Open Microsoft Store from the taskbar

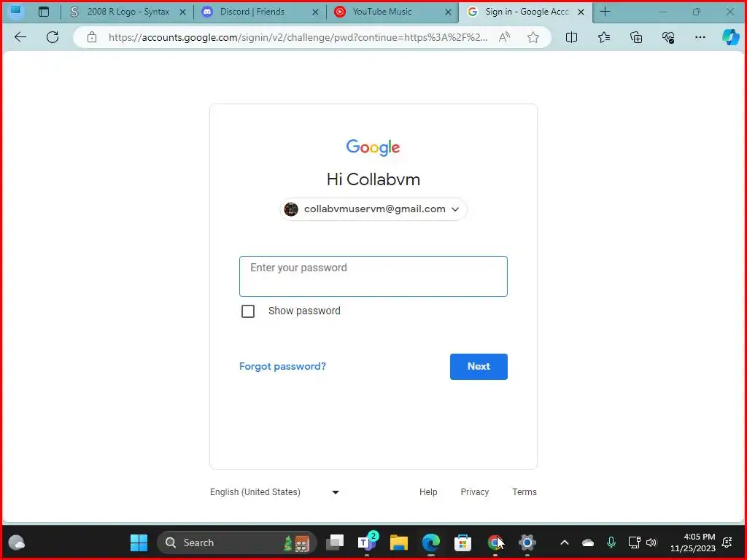pyautogui.click(x=462, y=542)
